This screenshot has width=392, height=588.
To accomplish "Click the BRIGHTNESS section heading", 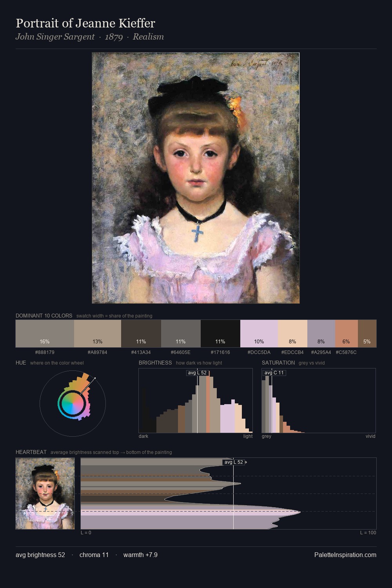I will pyautogui.click(x=155, y=363).
